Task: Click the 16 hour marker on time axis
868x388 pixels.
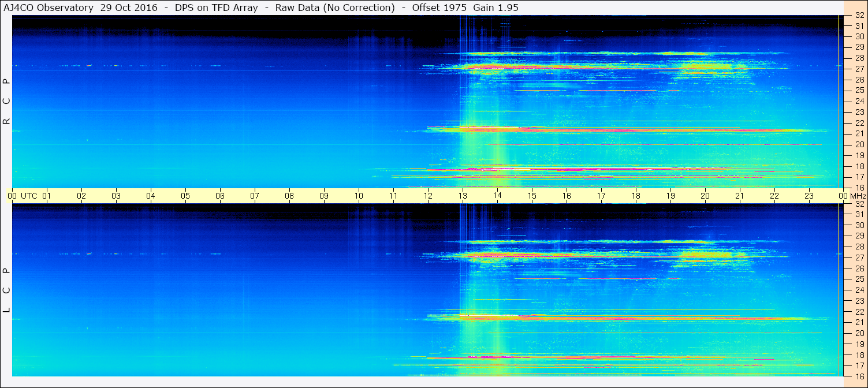Action: click(567, 196)
